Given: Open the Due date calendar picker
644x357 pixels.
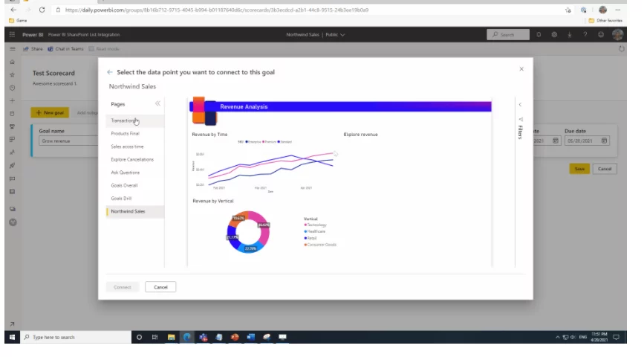Looking at the screenshot, I should pyautogui.click(x=604, y=141).
